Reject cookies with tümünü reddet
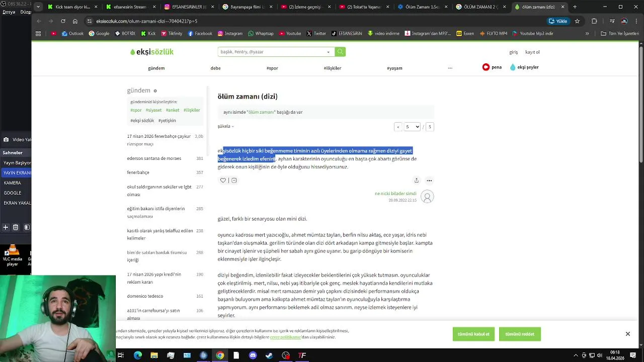Viewport: 644px width, 362px height. 520,334
